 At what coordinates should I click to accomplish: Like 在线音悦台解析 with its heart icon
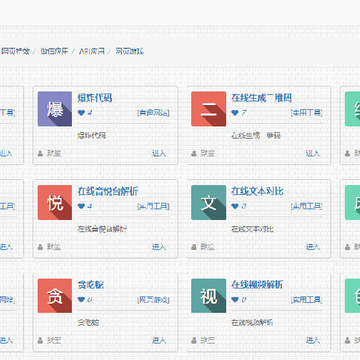(81, 206)
